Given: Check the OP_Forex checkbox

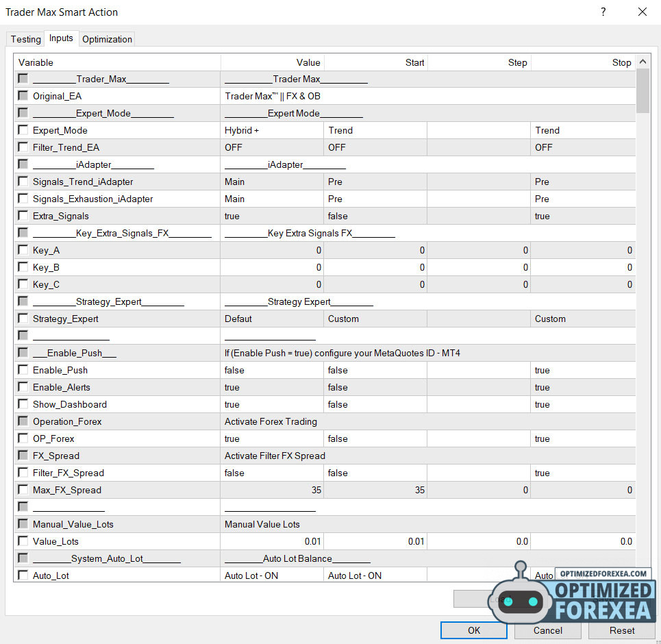Looking at the screenshot, I should click(23, 438).
